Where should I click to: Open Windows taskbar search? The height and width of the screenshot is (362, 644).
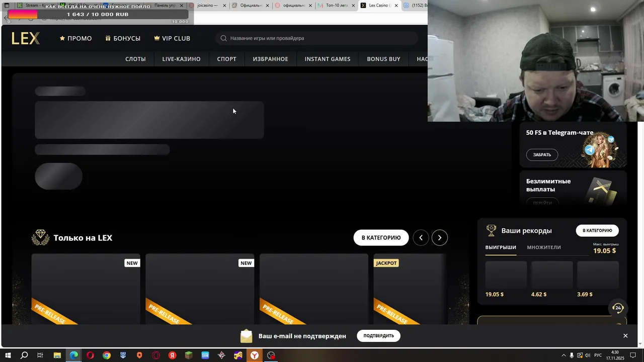click(24, 355)
